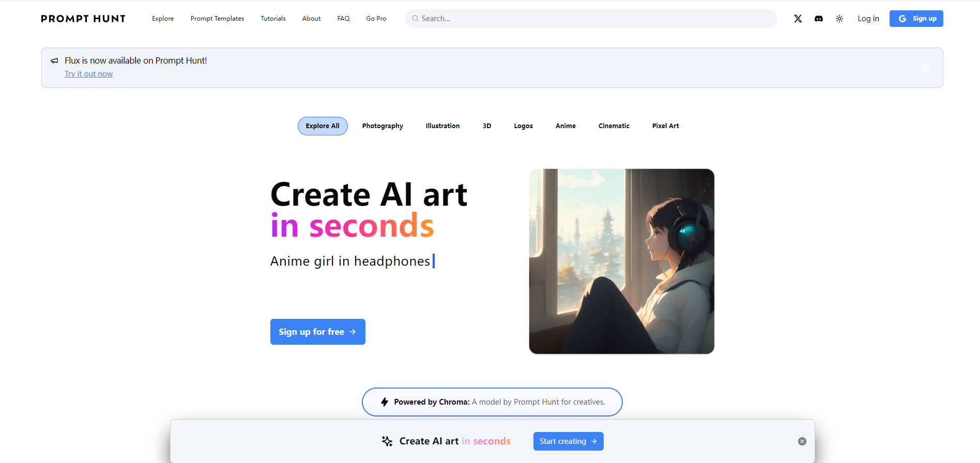Click the Prompt Hunt logo
Image resolution: width=980 pixels, height=463 pixels.
click(x=83, y=19)
